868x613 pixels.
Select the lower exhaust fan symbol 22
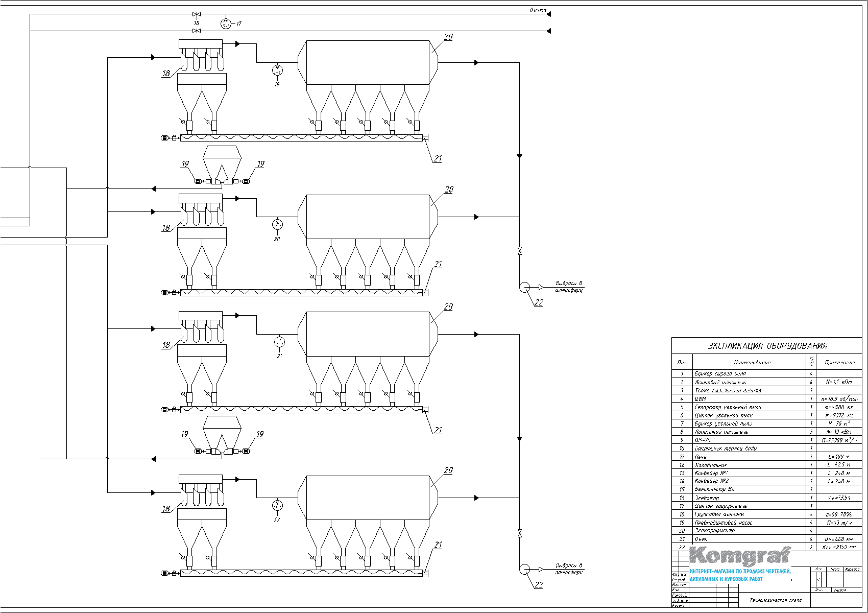[524, 569]
